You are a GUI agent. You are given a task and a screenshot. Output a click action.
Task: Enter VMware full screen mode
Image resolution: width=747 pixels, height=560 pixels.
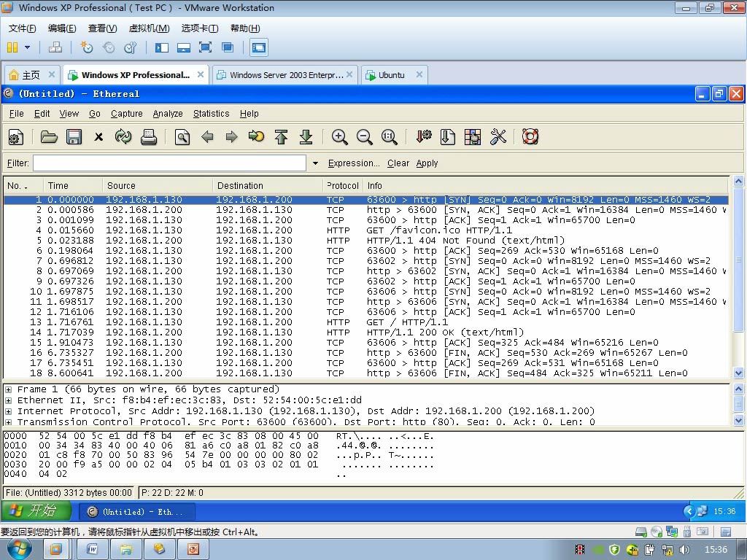tap(205, 47)
